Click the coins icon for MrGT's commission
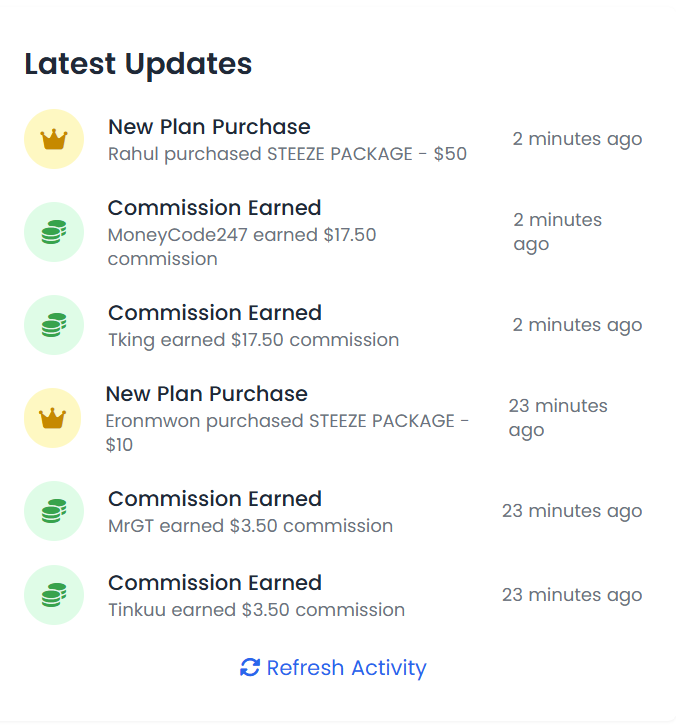Viewport: 676px width, 727px height. click(53, 511)
